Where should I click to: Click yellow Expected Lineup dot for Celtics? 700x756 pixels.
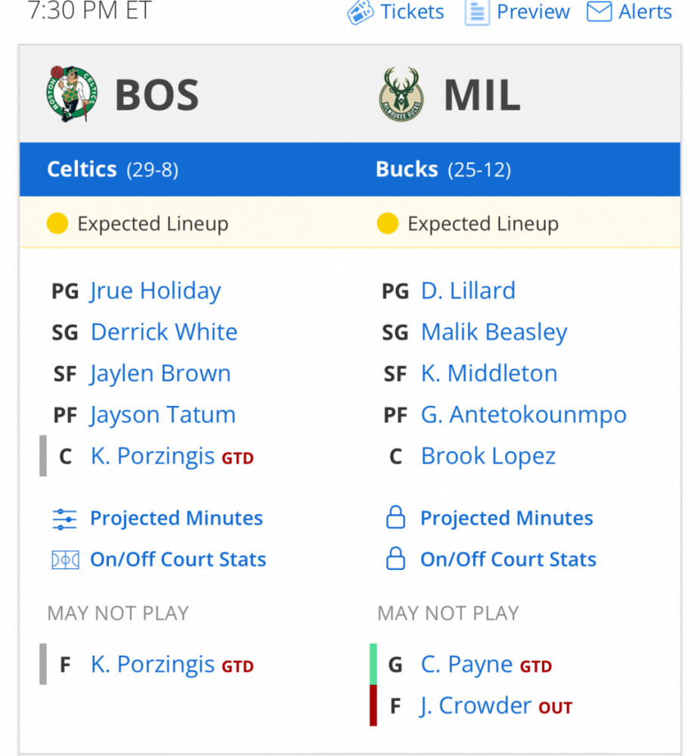57,223
